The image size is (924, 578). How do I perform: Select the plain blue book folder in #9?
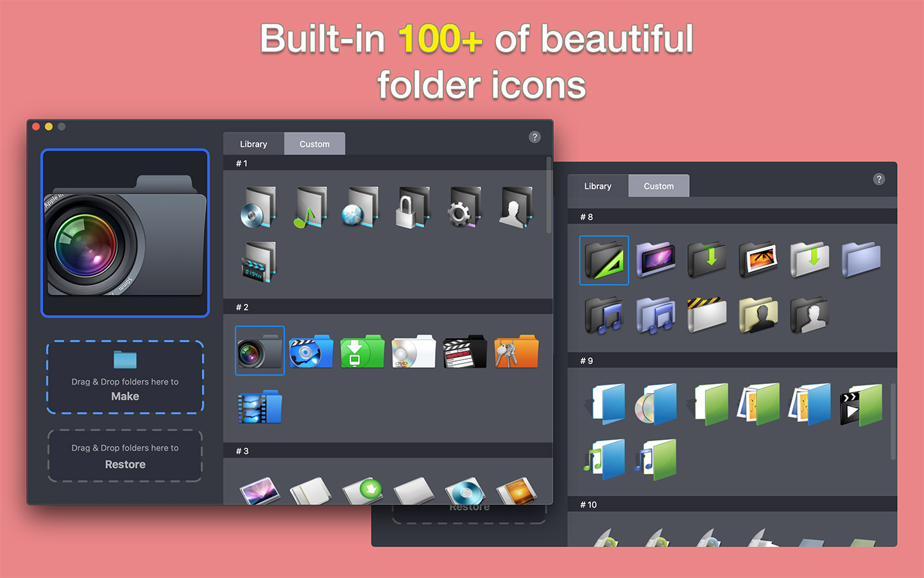pos(604,404)
